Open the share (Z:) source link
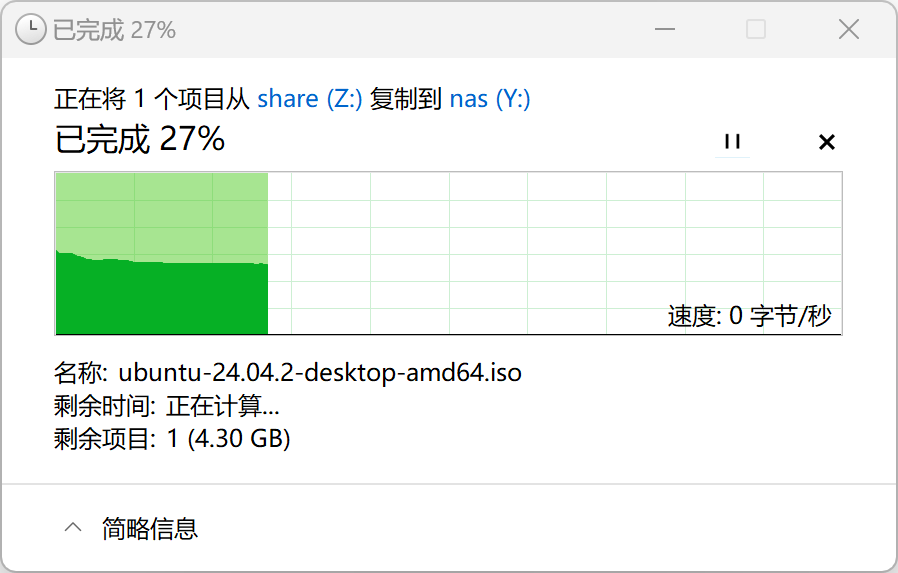Viewport: 898px width, 573px height. pos(310,99)
